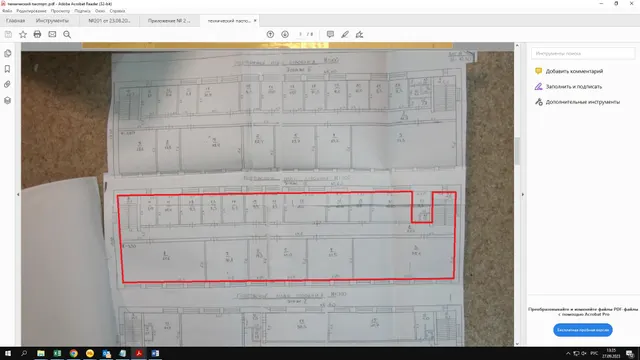Switch to the Главная tab
640x360 pixels.
coord(16,20)
